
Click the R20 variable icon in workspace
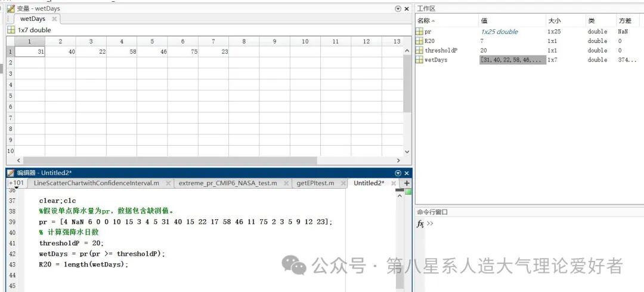click(x=419, y=41)
